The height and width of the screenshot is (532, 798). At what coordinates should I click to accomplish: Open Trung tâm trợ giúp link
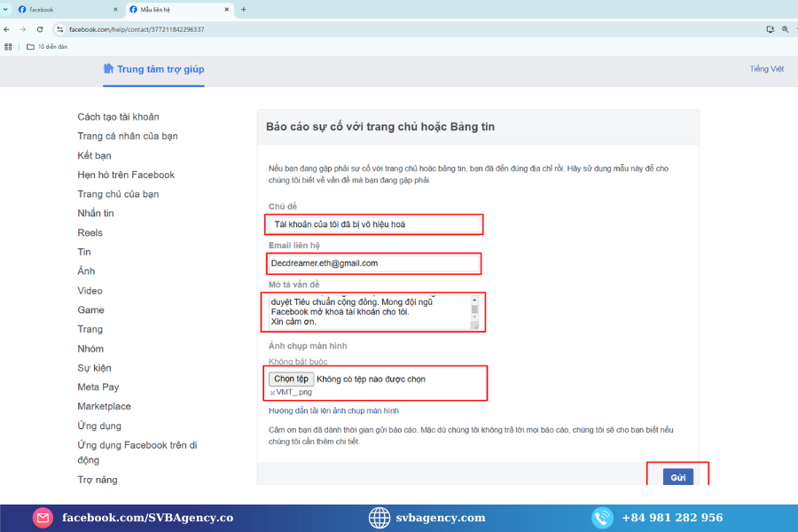(x=160, y=69)
